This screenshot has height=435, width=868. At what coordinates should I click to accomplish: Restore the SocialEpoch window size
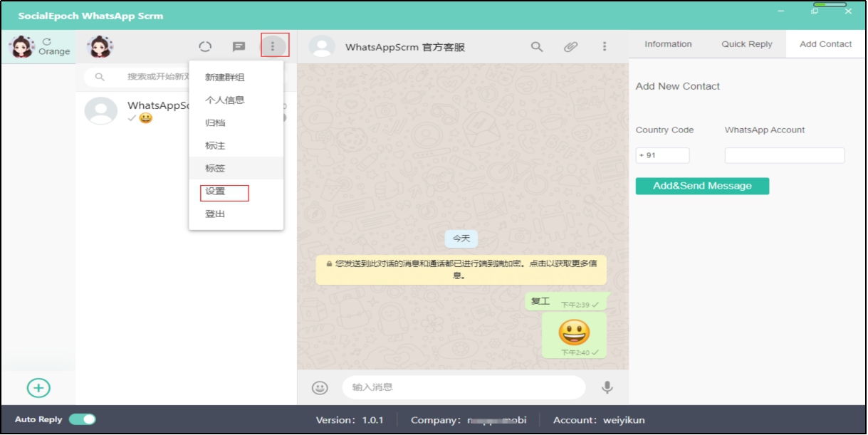(x=815, y=11)
